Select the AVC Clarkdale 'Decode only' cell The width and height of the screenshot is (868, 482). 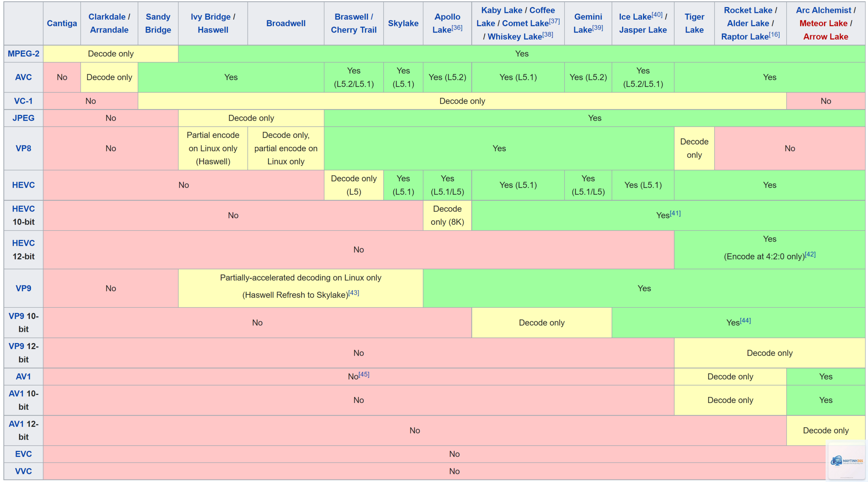click(109, 77)
